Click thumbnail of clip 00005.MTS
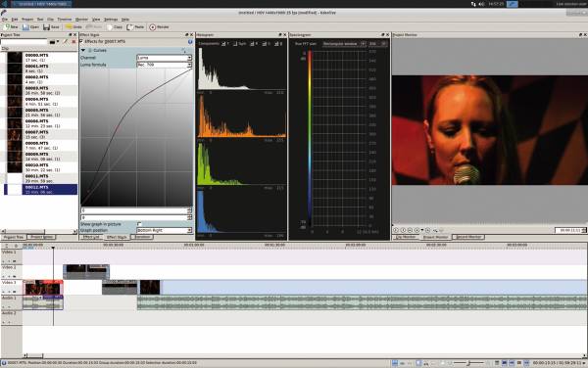The height and width of the screenshot is (368, 588). 15,113
